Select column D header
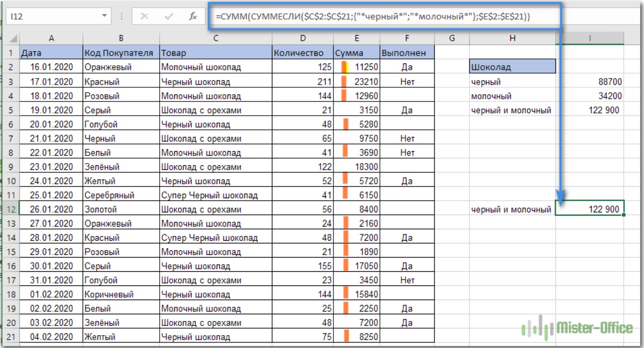Screen dimensions: 644x348 pyautogui.click(x=303, y=39)
